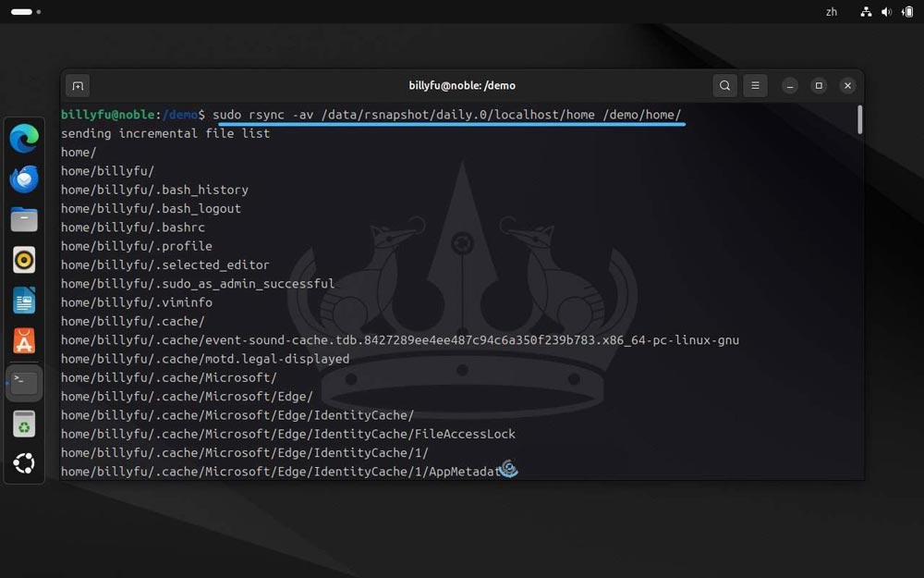This screenshot has width=924, height=578.
Task: Click the '.cache/Microsoft/Edge/' line
Action: 187,397
